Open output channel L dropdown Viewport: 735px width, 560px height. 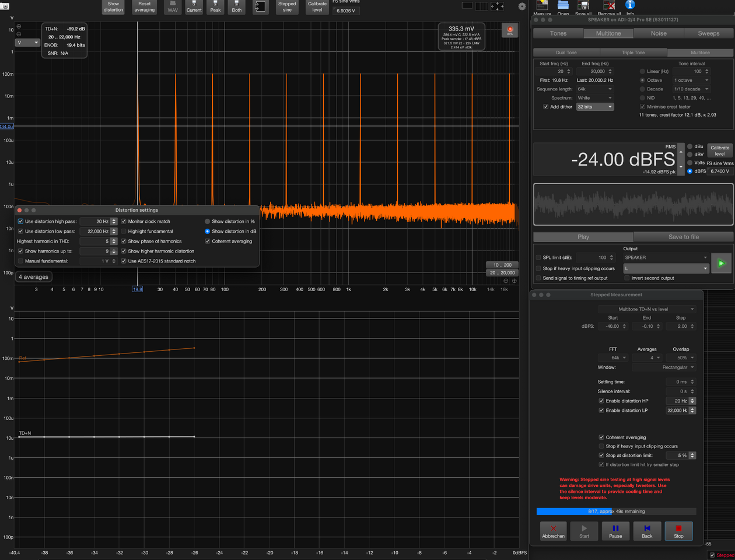(x=666, y=268)
